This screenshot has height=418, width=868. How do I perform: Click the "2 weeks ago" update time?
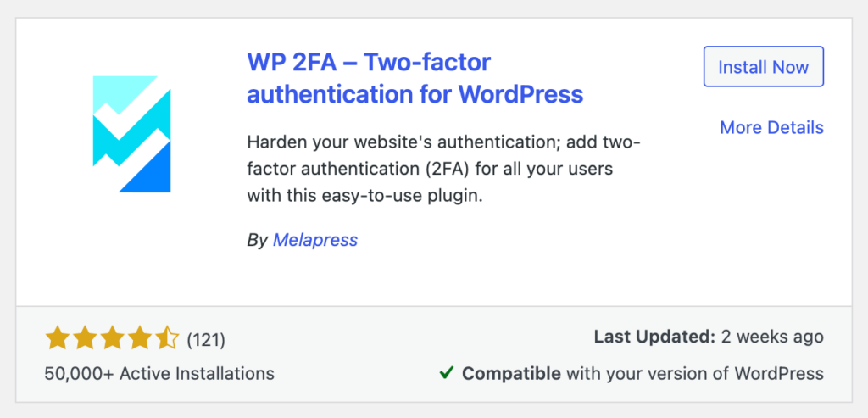(773, 337)
